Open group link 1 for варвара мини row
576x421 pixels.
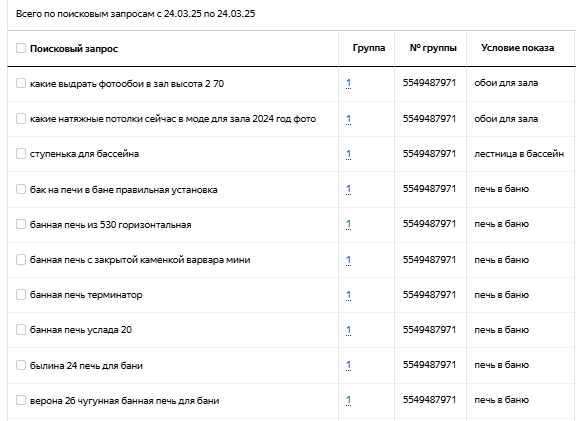click(349, 260)
